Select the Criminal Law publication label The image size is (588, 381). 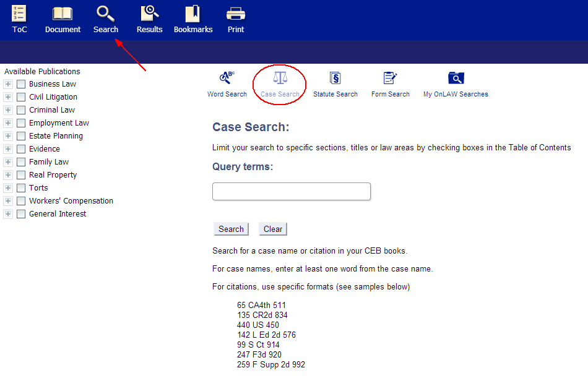point(52,109)
